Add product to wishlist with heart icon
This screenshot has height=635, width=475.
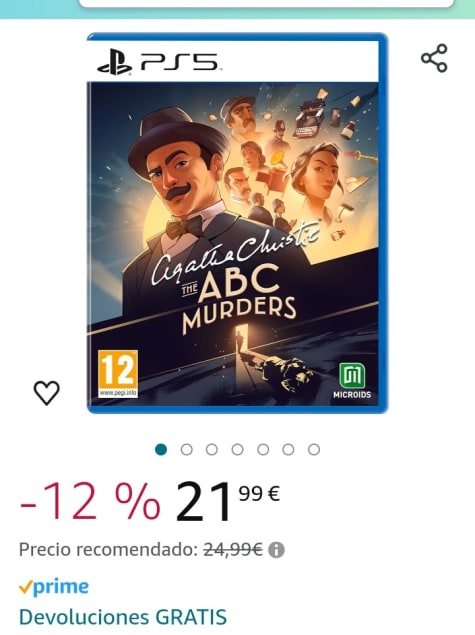pyautogui.click(x=47, y=392)
